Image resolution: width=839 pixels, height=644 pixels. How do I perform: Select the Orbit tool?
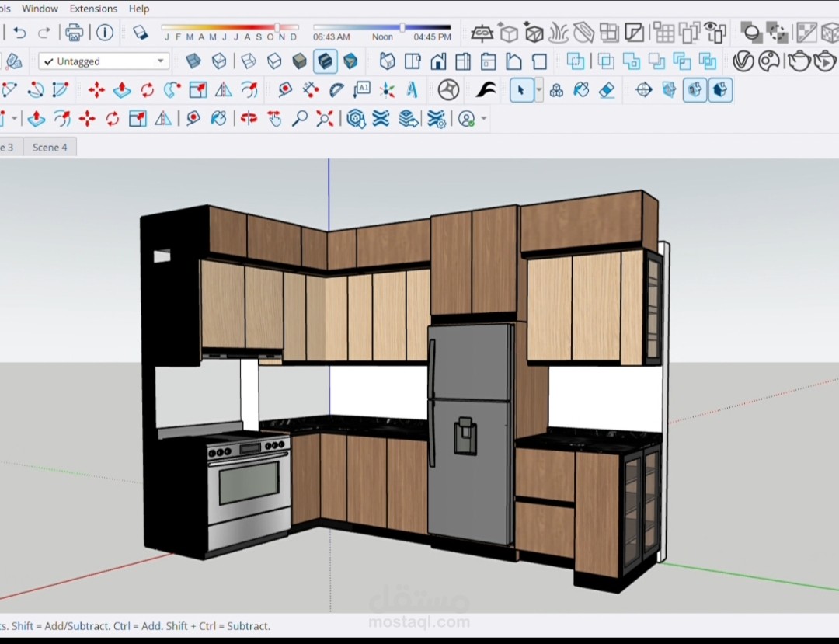[249, 119]
